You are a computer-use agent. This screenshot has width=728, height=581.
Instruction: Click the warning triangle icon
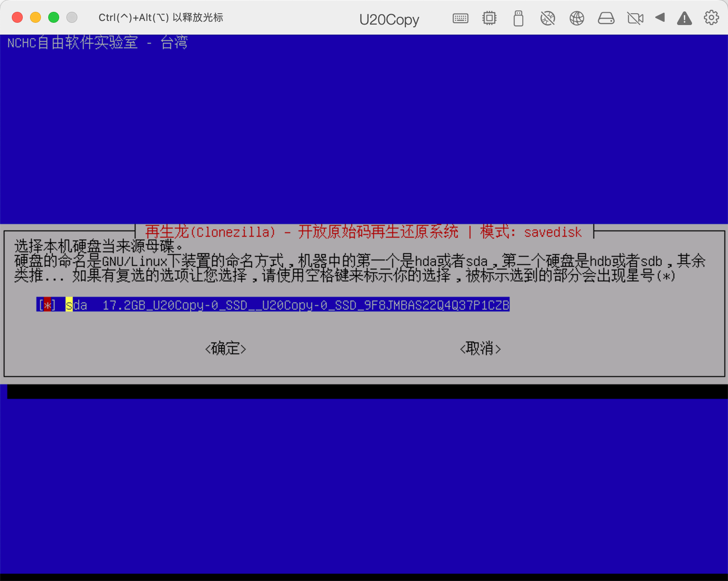click(x=684, y=18)
